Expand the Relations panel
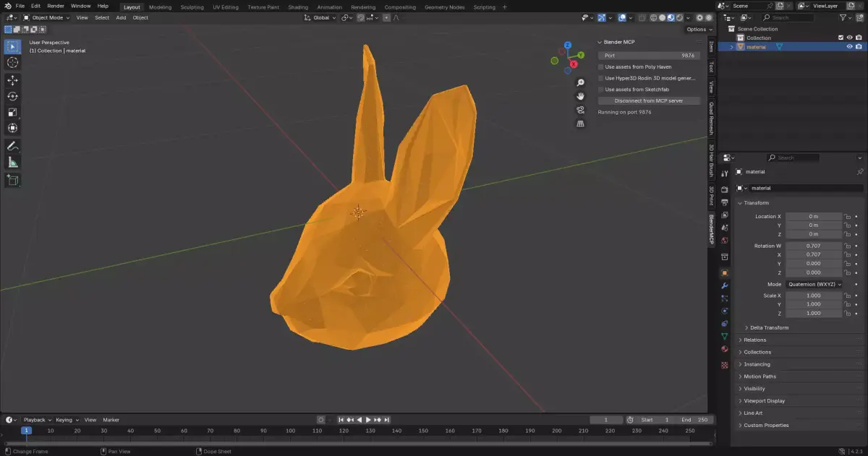The width and height of the screenshot is (868, 456). coord(755,340)
